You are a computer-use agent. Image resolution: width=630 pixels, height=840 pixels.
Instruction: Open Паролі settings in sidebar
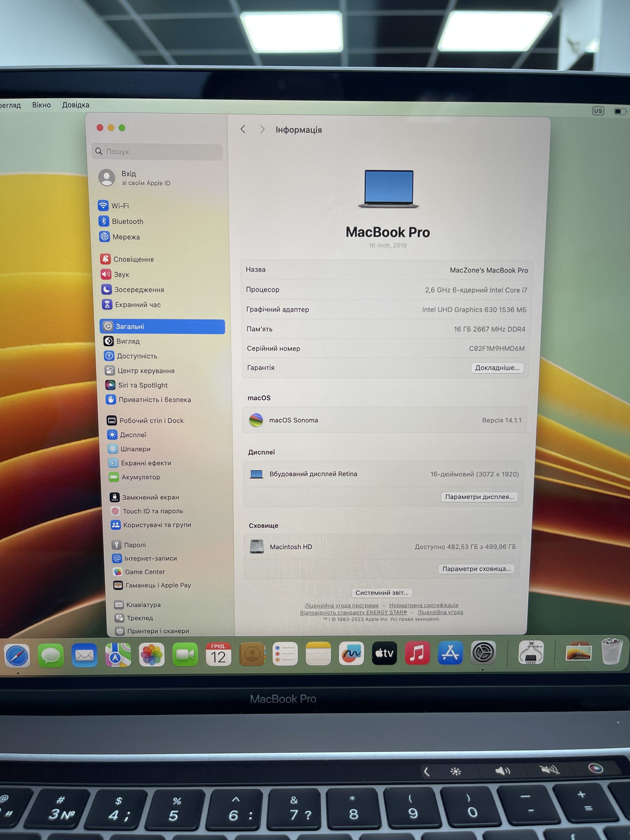129,545
